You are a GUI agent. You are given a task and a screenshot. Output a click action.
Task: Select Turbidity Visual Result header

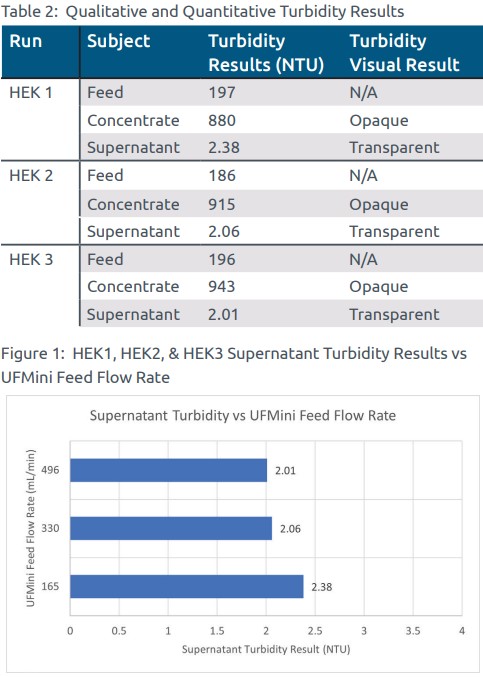point(404,53)
